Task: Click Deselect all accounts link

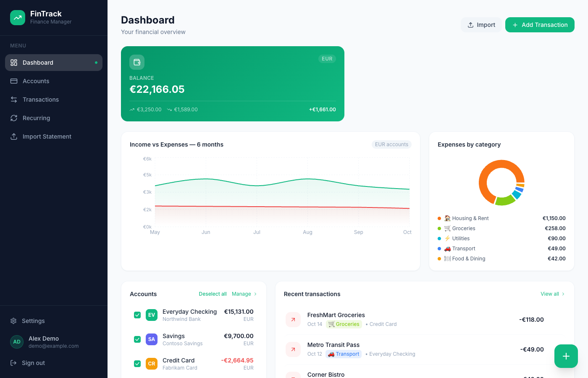Action: [213, 294]
